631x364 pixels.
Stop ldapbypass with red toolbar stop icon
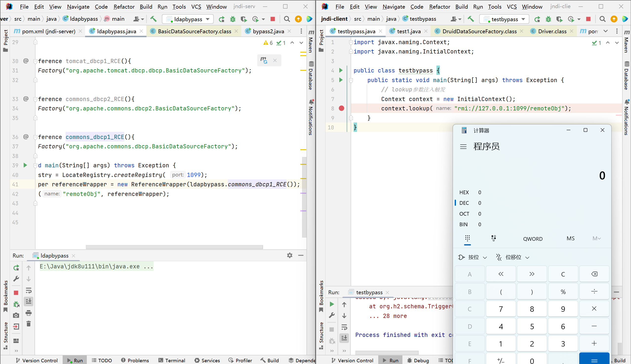[273, 19]
